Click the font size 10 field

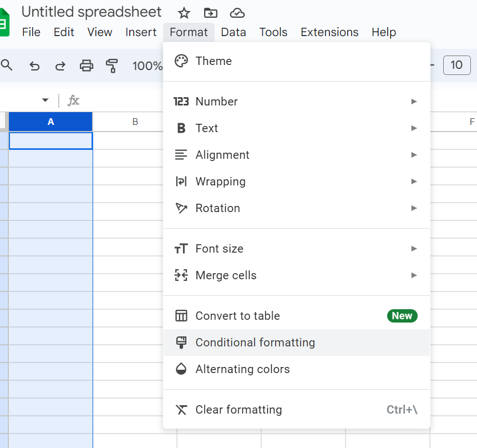456,66
